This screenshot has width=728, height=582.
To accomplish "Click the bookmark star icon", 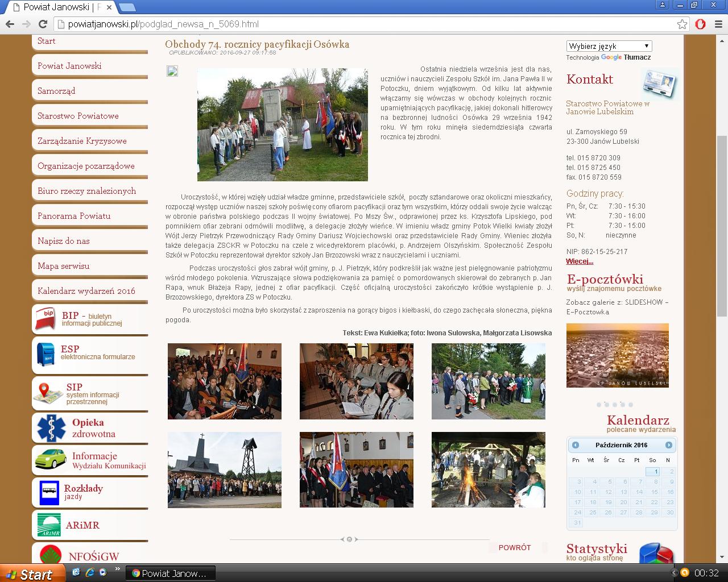I will (x=682, y=24).
